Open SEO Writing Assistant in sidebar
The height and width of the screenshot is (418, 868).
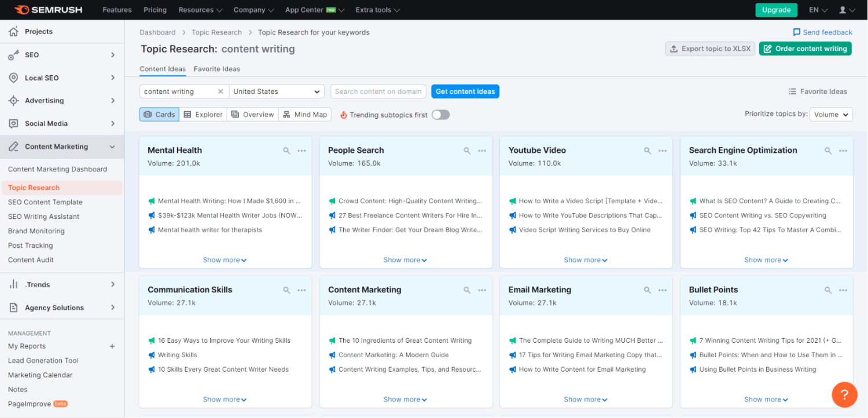coord(44,217)
